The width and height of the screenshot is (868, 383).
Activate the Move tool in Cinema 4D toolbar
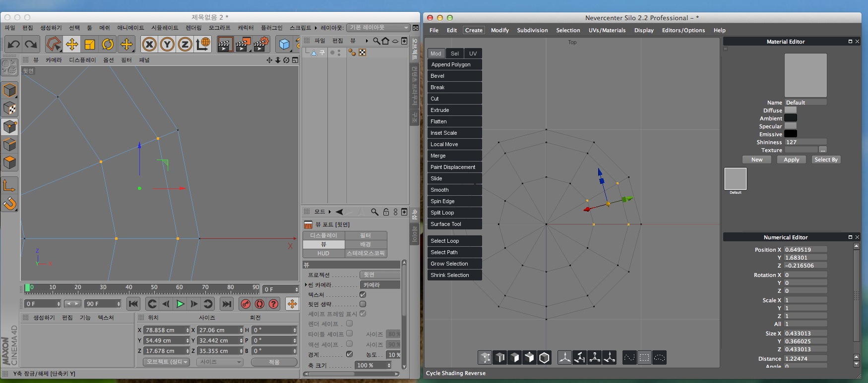tap(72, 44)
